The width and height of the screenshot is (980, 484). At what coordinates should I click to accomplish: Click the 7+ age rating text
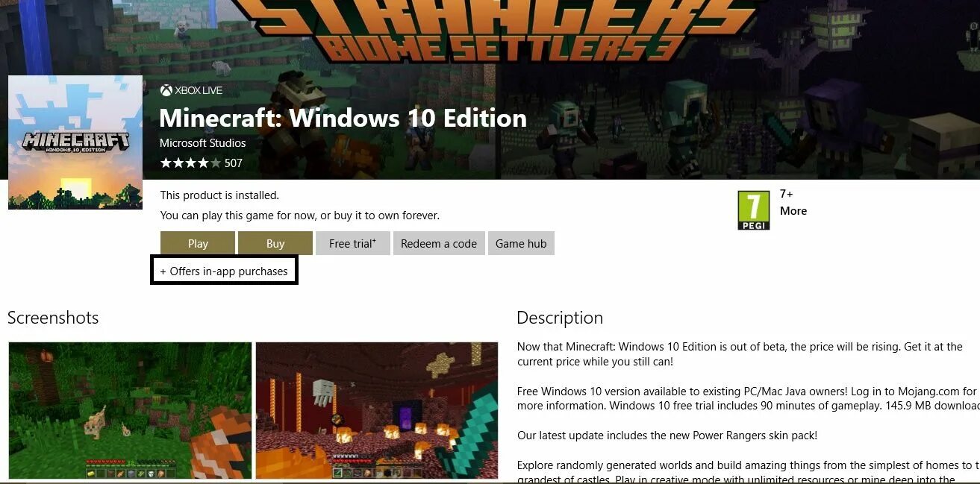787,194
